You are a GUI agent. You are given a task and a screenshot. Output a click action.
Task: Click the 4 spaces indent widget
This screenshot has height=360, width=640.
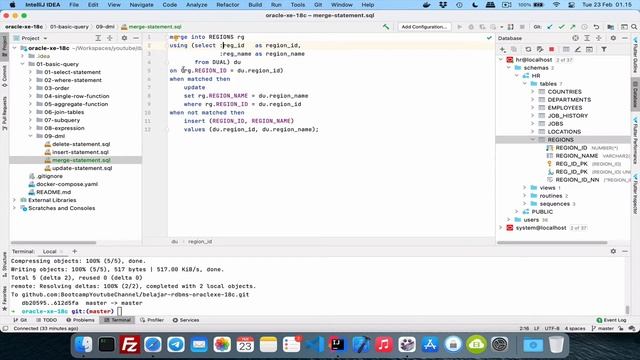[x=575, y=328]
